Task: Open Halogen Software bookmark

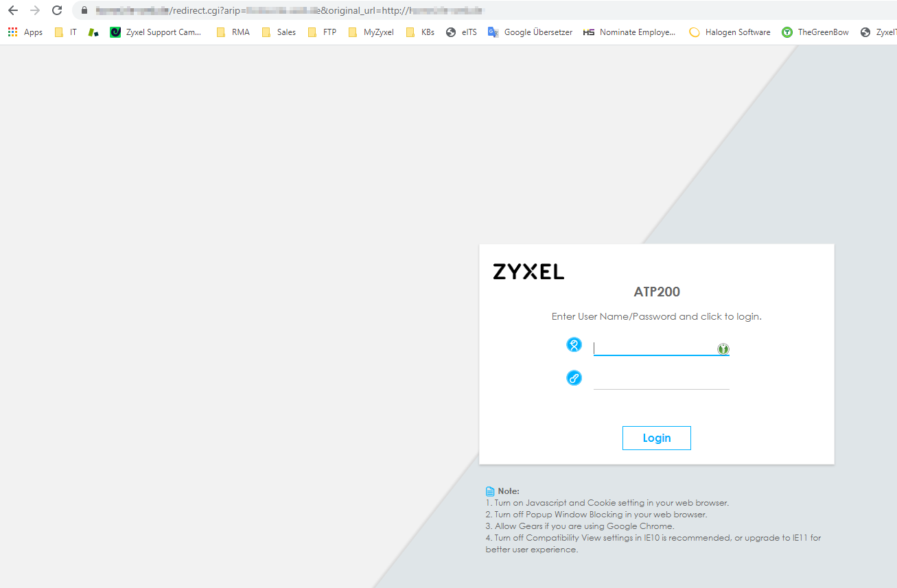Action: (x=730, y=32)
